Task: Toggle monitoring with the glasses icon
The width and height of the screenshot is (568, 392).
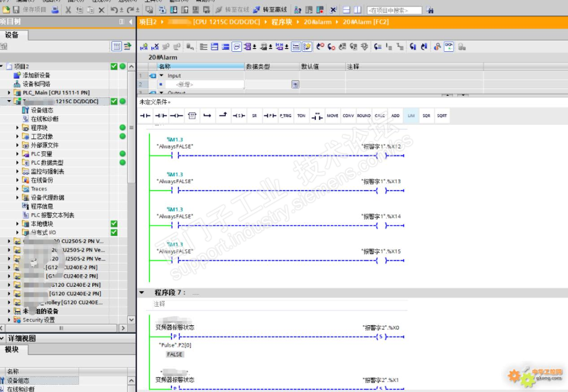Action: pos(449,46)
